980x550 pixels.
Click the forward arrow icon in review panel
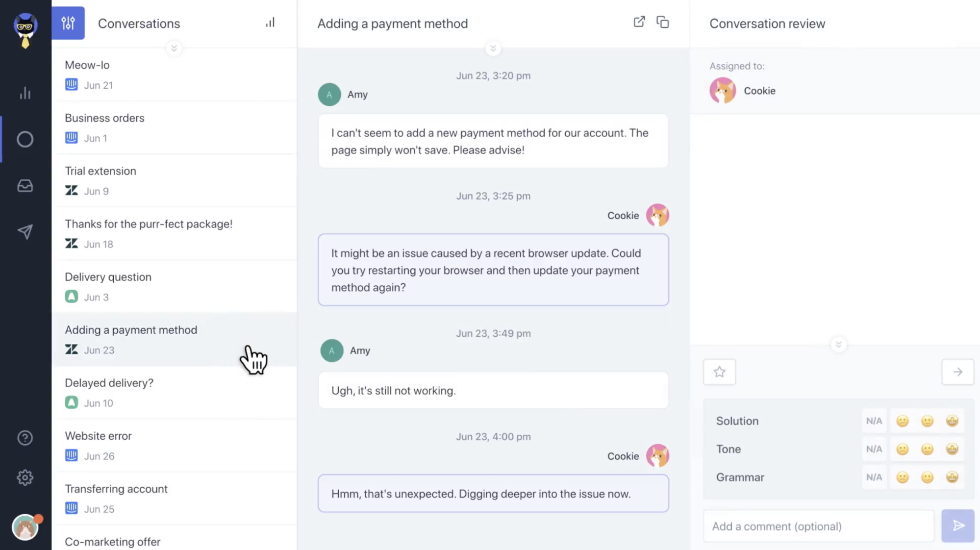tap(958, 372)
